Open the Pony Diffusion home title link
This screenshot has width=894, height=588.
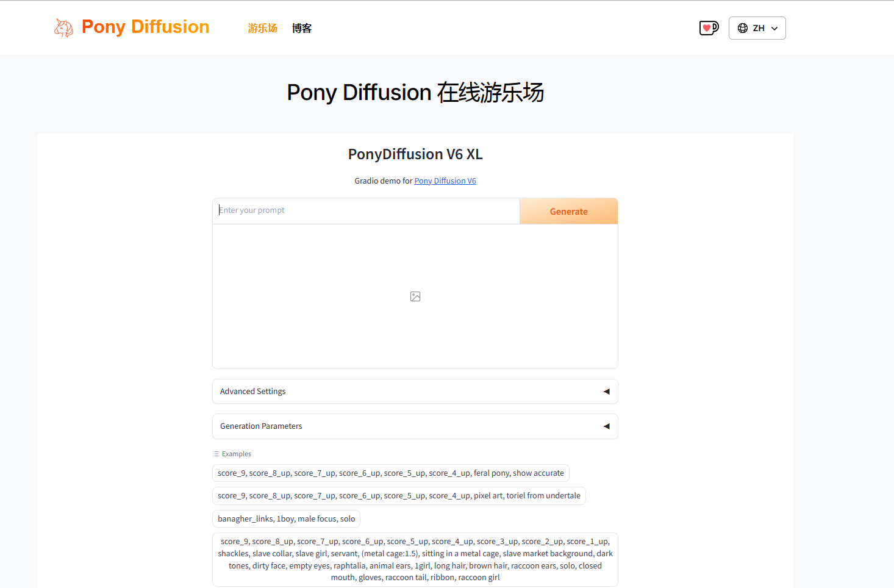pos(145,27)
